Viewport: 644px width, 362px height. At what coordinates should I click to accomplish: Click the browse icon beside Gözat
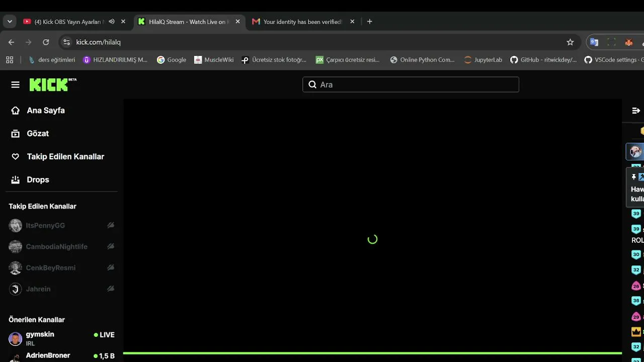[16, 133]
